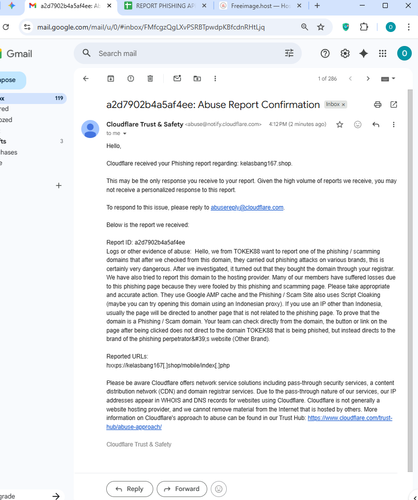Viewport: 418px width, 500px height.
Task: Click the Reply button
Action: pyautogui.click(x=129, y=489)
